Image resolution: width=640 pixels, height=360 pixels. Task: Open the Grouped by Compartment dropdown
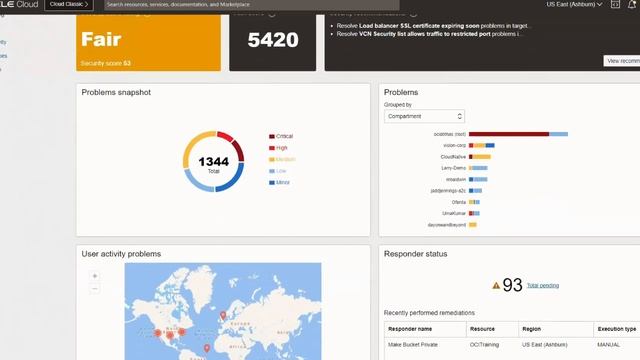pos(424,116)
